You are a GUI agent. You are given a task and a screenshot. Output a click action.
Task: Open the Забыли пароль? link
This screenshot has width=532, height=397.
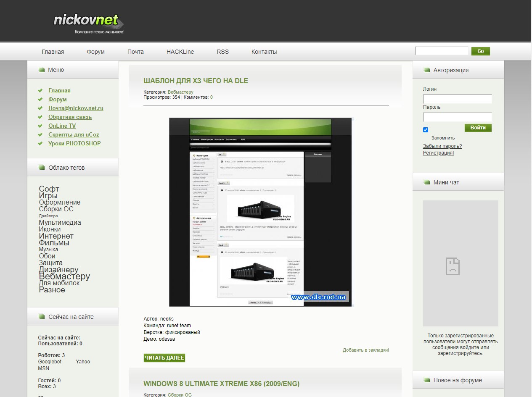click(x=442, y=146)
